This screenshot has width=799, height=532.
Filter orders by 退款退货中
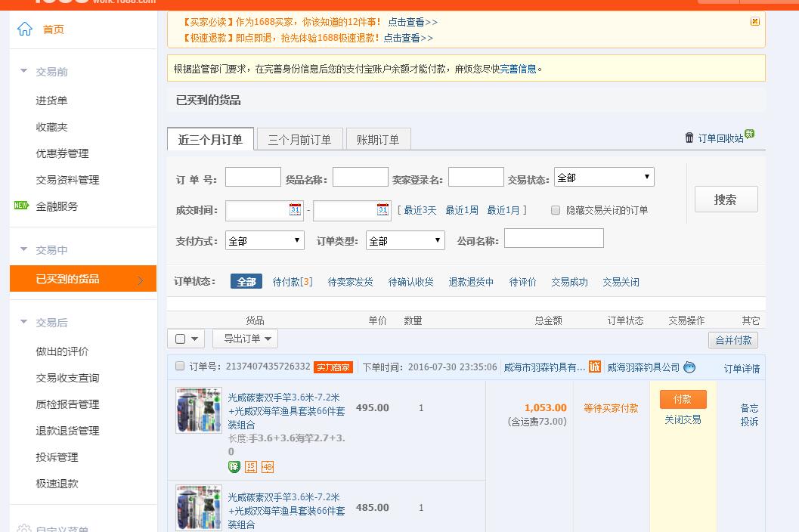click(471, 282)
